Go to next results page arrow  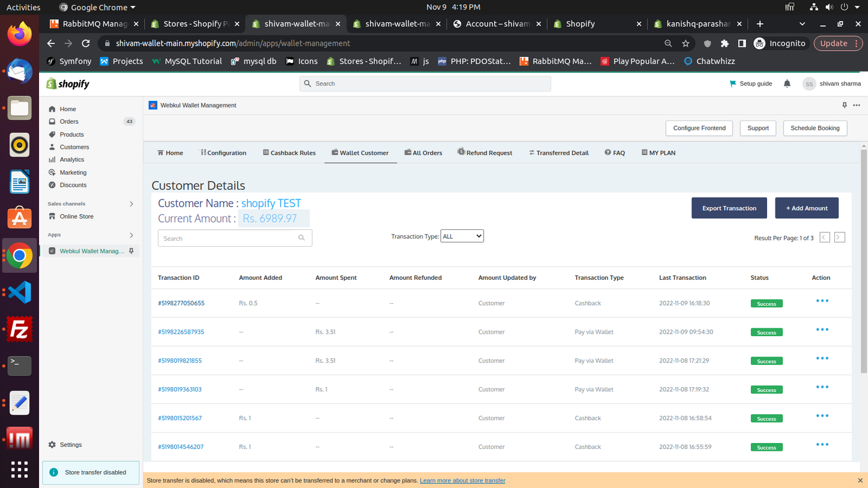coord(839,238)
